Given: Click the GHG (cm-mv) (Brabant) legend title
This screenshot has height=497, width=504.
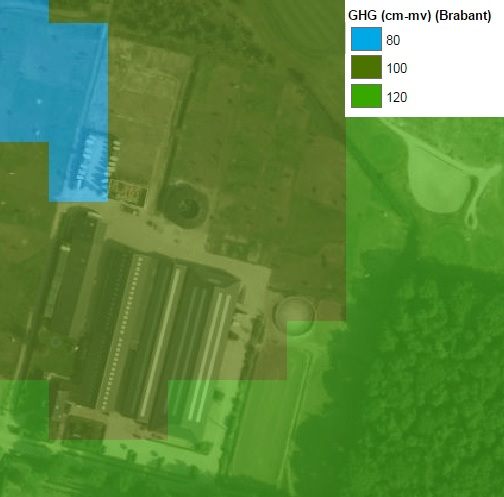Looking at the screenshot, I should point(419,16).
